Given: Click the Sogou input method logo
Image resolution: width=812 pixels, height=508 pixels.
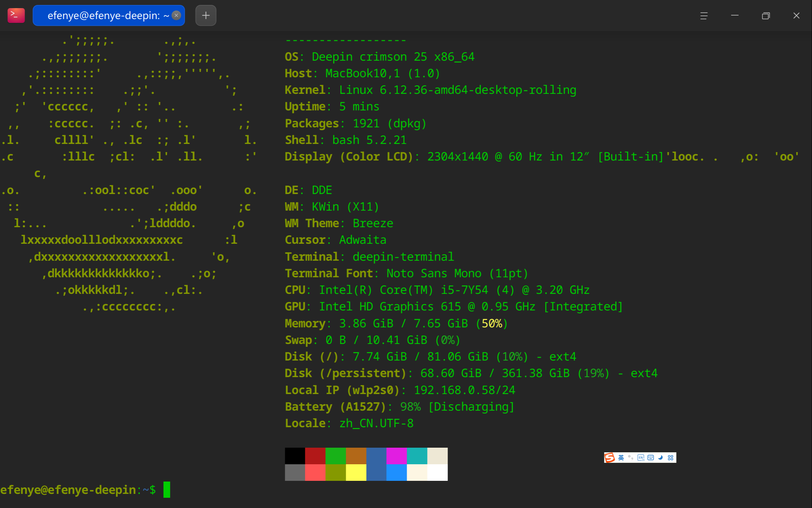Looking at the screenshot, I should tap(610, 458).
